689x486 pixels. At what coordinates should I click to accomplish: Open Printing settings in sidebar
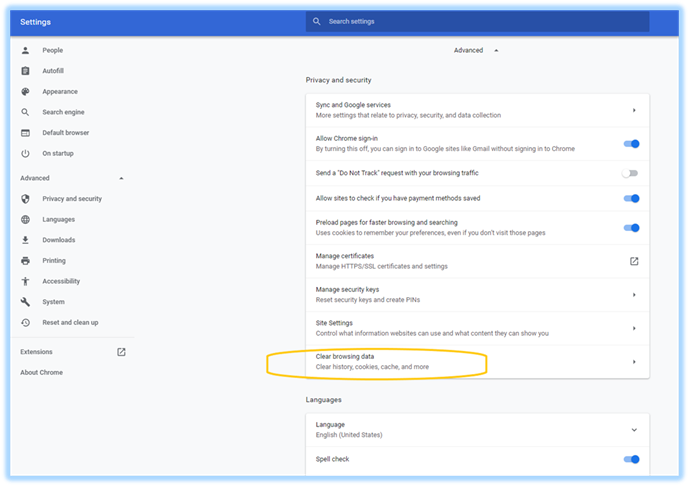[54, 261]
